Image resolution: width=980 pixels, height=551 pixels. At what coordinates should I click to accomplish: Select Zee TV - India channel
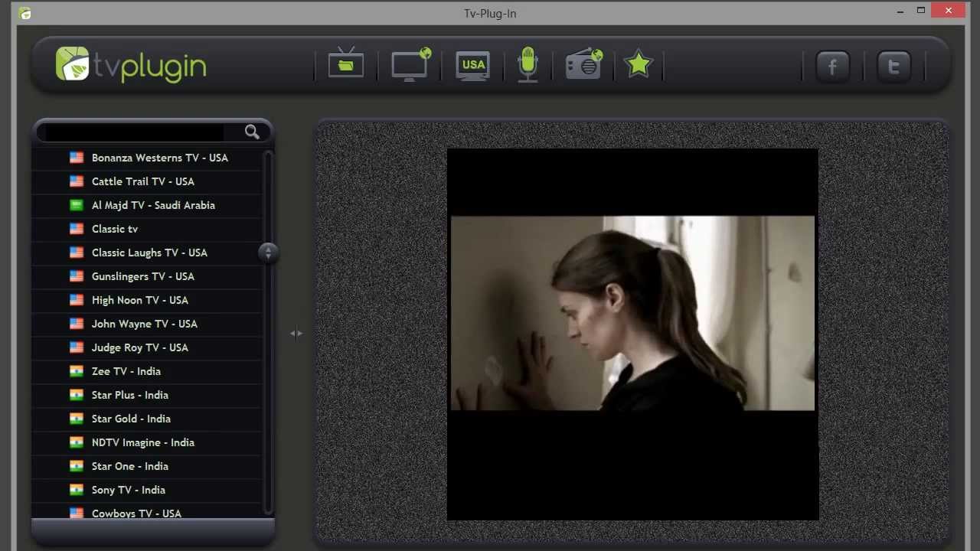coord(148,371)
